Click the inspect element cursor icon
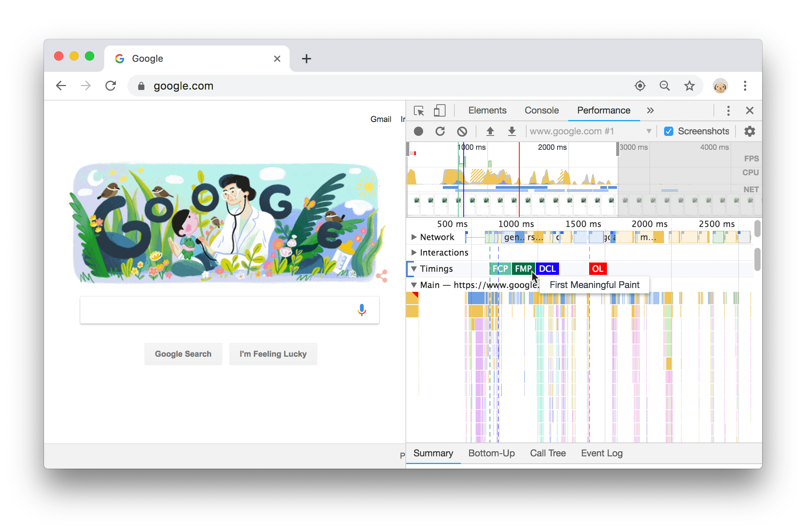The width and height of the screenshot is (810, 532). (x=418, y=110)
